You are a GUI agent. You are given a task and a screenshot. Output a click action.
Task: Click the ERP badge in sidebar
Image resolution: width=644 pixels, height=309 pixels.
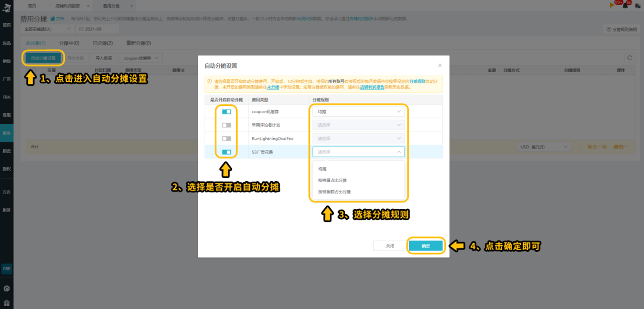click(7, 269)
